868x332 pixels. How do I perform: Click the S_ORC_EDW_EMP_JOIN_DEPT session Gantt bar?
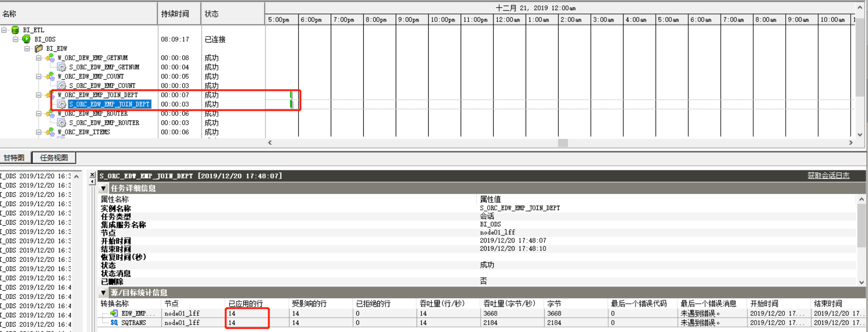291,104
